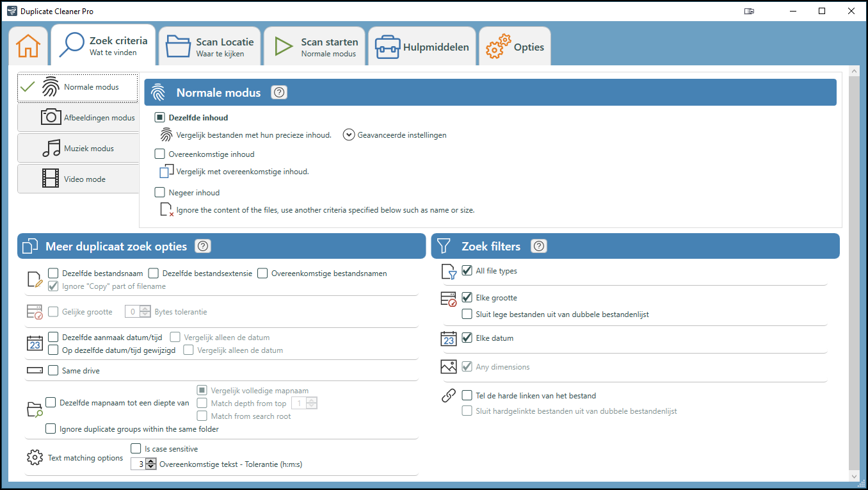Click the vertical scrollbar down arrow
The height and width of the screenshot is (490, 868).
(854, 476)
